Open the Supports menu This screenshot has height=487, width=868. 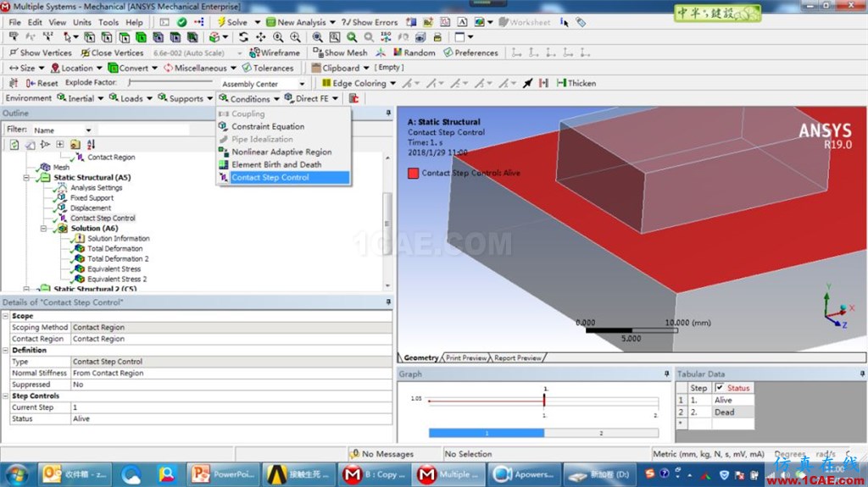[x=186, y=98]
